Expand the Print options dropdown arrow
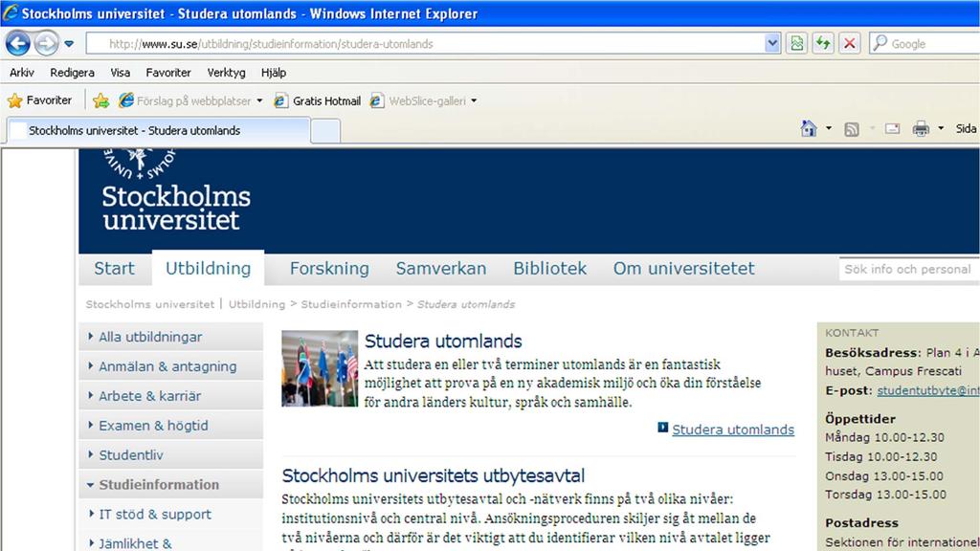The height and width of the screenshot is (551, 980). point(941,129)
